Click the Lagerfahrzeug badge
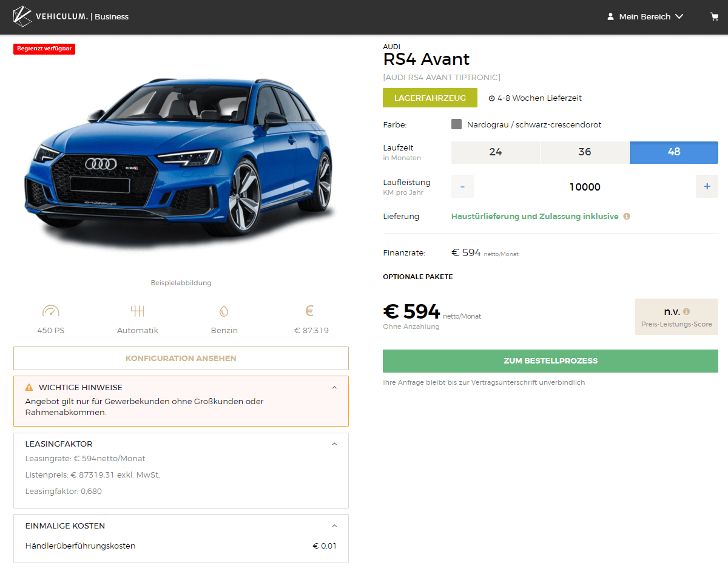Image resolution: width=728 pixels, height=568 pixels. 430,98
